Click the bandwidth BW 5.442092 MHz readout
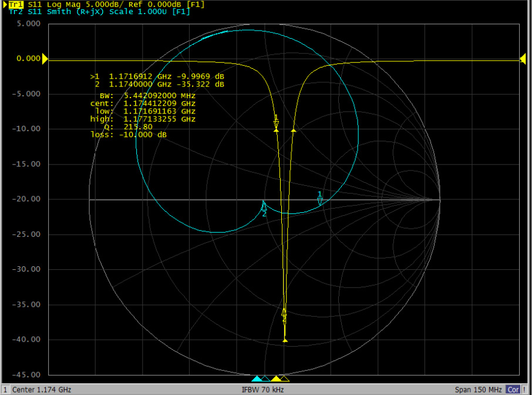 click(x=147, y=95)
